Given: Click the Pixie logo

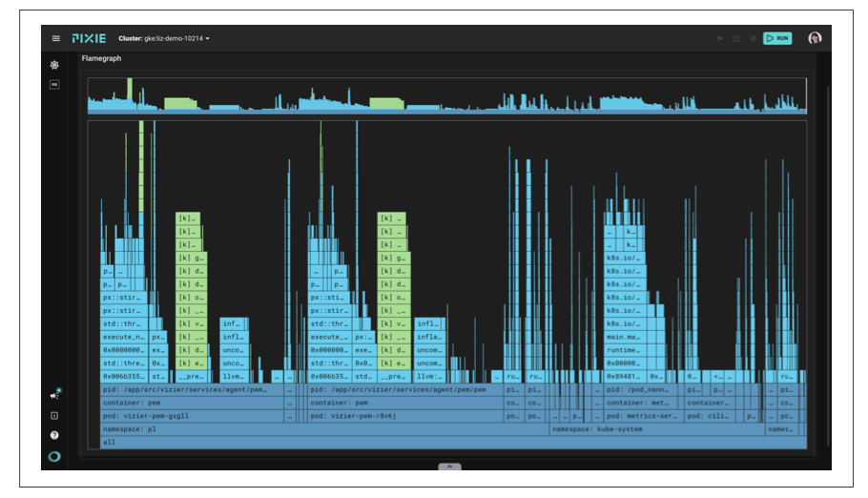Looking at the screenshot, I should point(89,38).
